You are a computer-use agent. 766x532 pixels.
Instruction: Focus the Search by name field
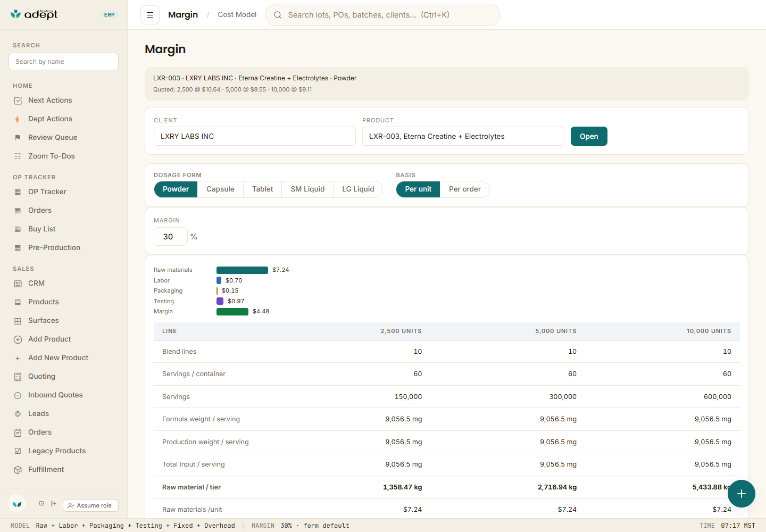coord(63,61)
